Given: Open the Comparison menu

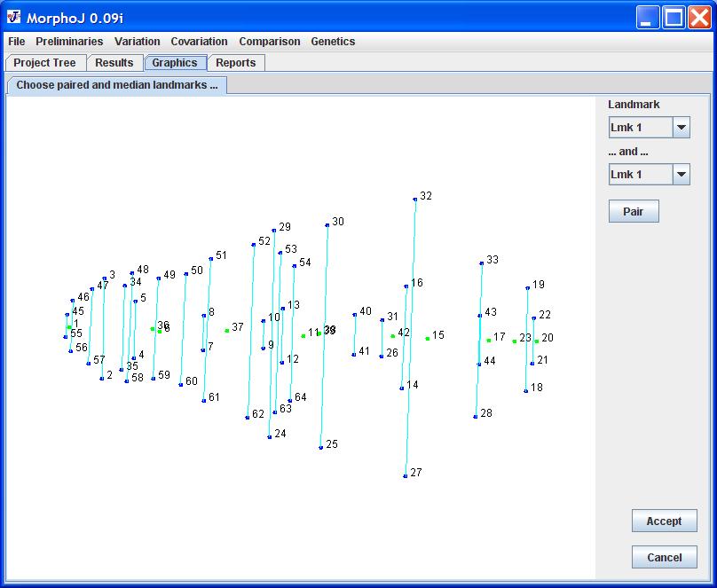Looking at the screenshot, I should (x=269, y=42).
